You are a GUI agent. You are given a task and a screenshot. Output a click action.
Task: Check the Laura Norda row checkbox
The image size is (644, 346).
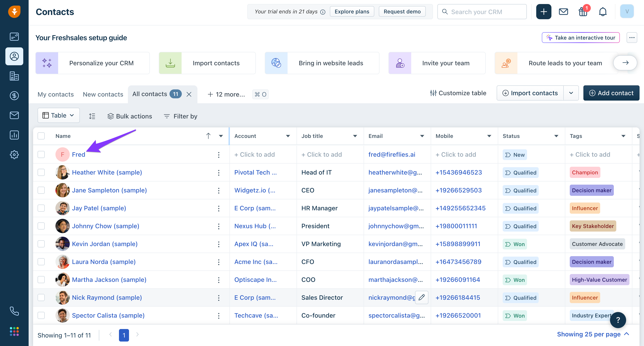click(41, 262)
